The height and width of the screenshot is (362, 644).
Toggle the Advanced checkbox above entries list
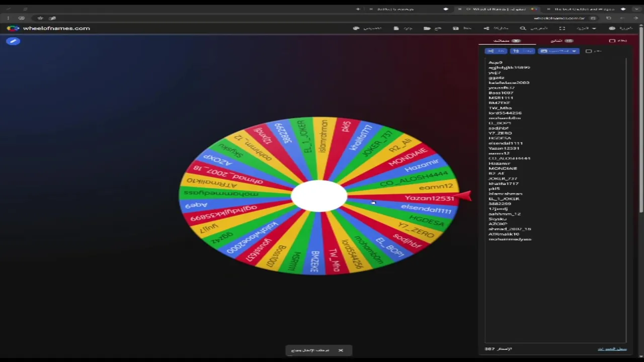pos(589,51)
